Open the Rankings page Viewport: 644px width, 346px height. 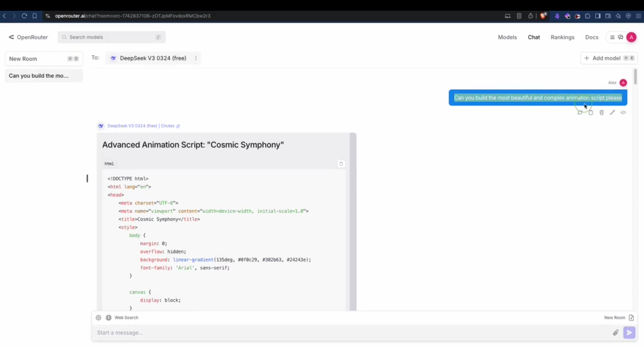point(562,38)
